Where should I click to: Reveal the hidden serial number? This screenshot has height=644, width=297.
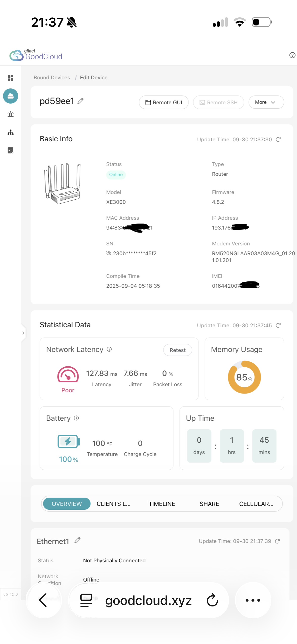click(x=109, y=253)
